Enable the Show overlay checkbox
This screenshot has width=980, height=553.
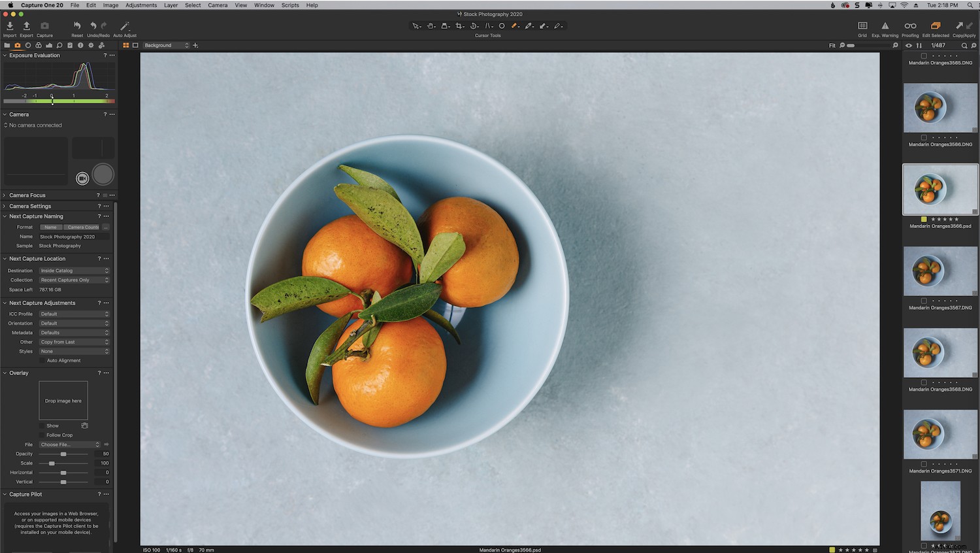42,426
